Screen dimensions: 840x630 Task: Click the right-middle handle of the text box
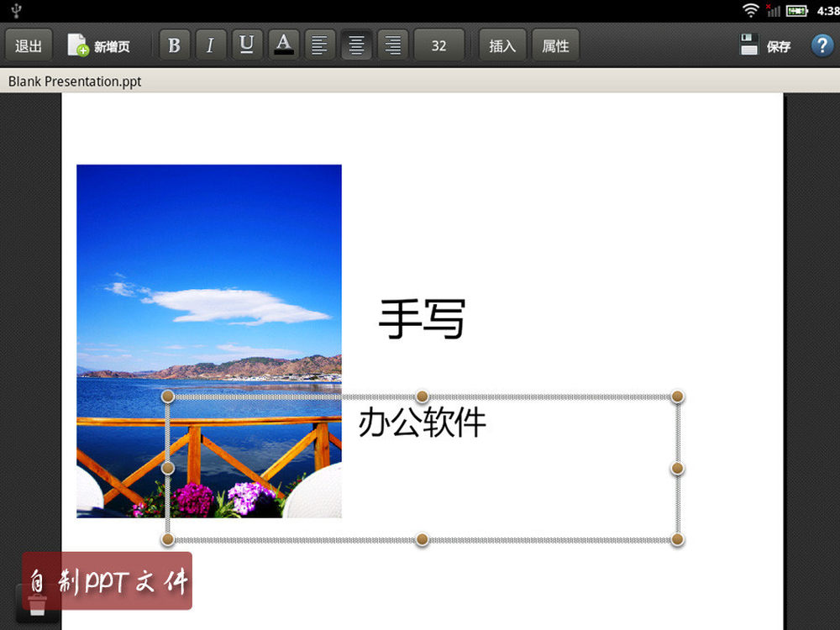[677, 468]
